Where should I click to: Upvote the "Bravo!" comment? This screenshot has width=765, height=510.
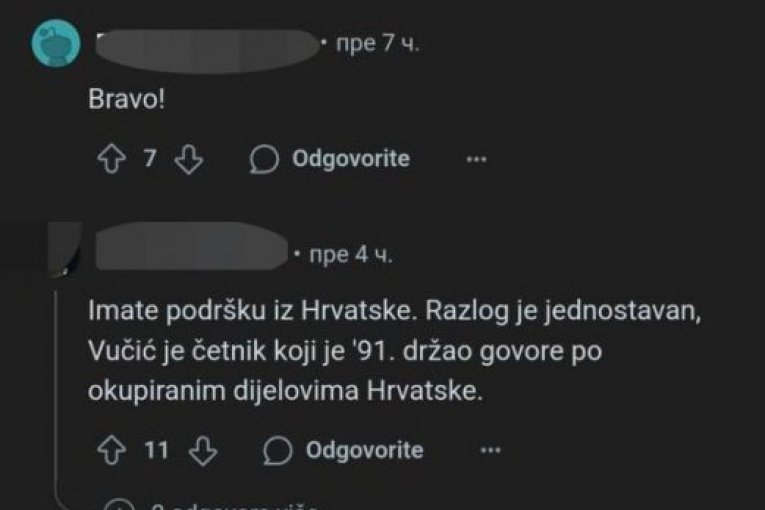click(112, 159)
